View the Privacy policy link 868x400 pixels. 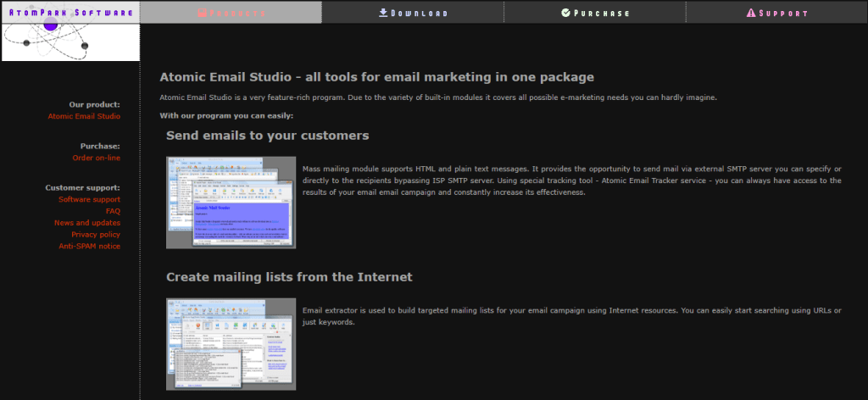[x=96, y=235]
